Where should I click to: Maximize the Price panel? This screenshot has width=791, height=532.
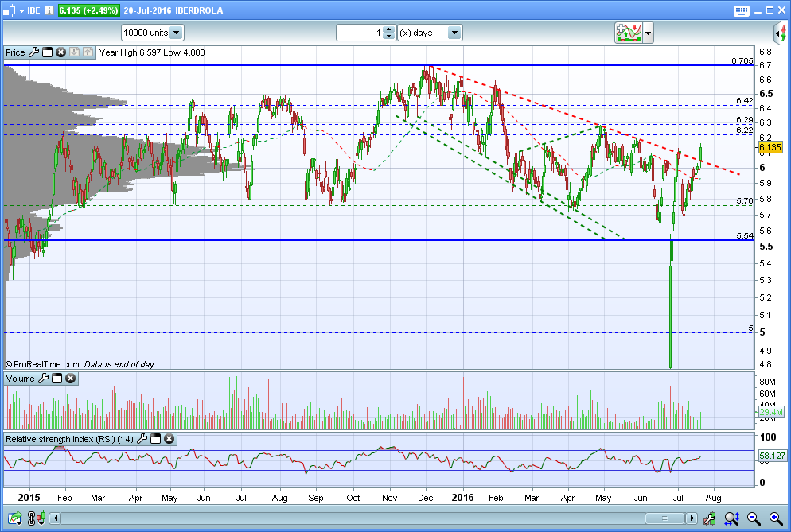pos(48,52)
